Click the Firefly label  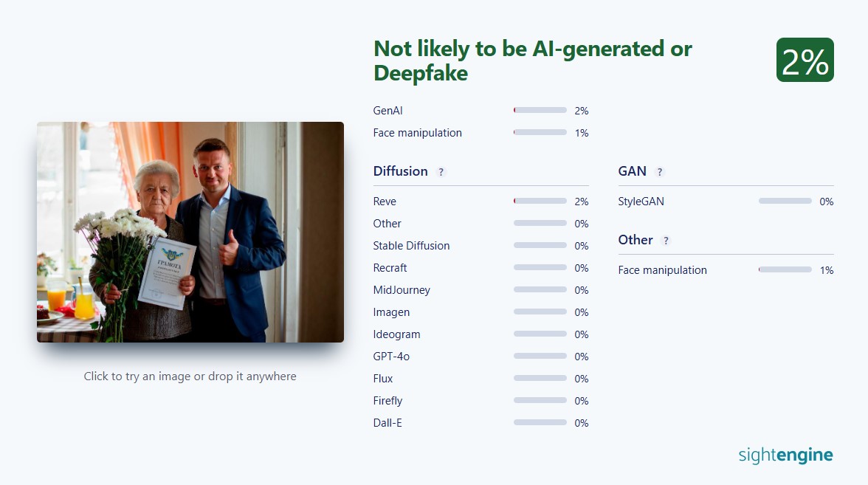387,401
